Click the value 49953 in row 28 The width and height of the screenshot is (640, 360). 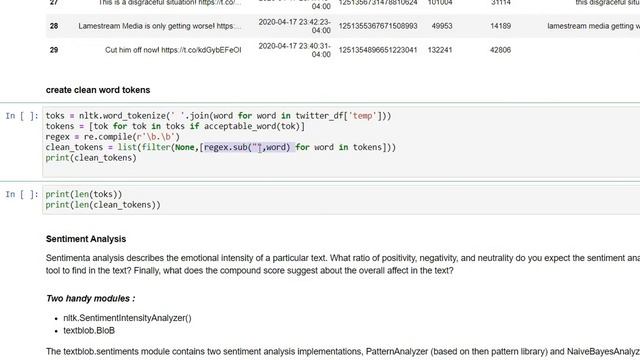442,26
